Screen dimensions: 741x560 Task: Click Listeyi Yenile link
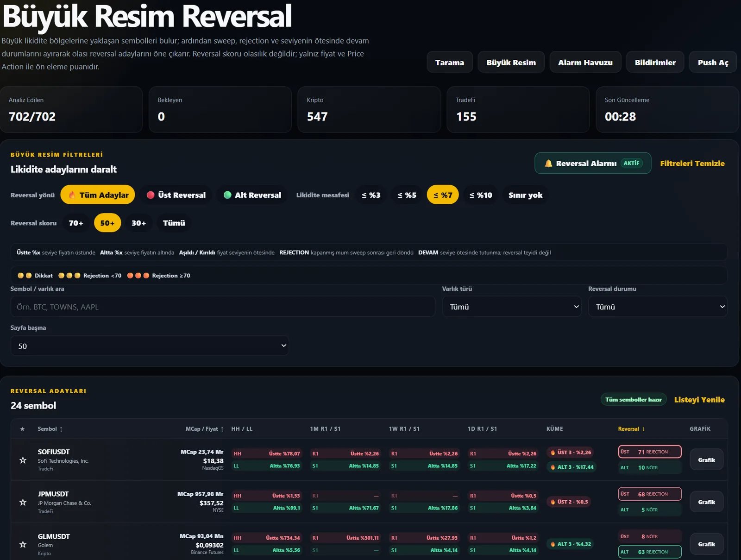(699, 400)
